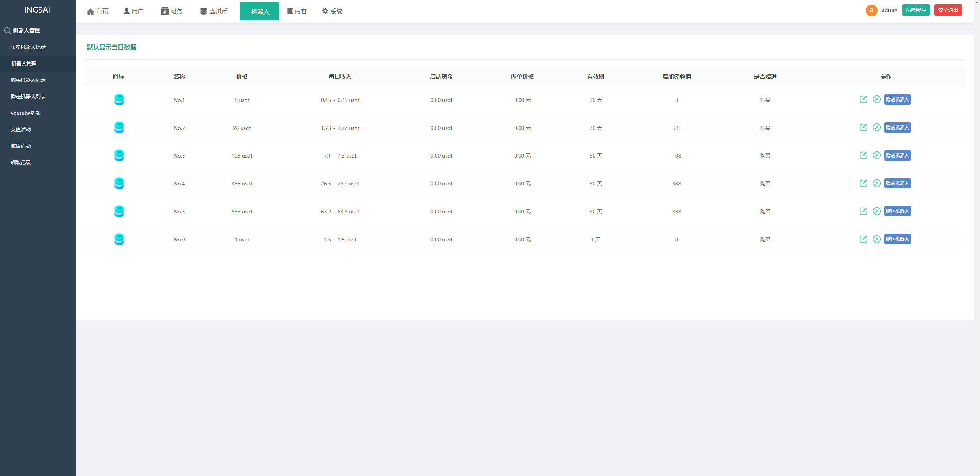Click the search icon beside 机器人管理 header
Screen dimensions: 980x476
tap(7, 30)
